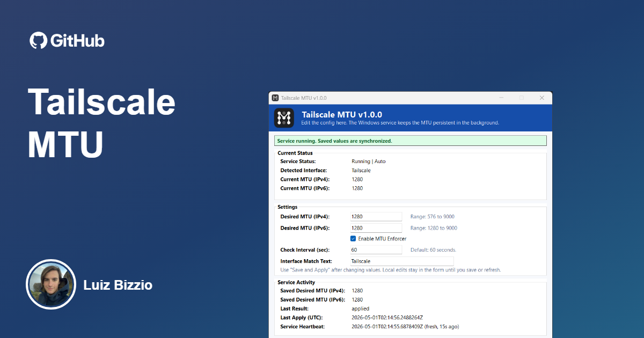Click the small title bar app icon

point(275,98)
